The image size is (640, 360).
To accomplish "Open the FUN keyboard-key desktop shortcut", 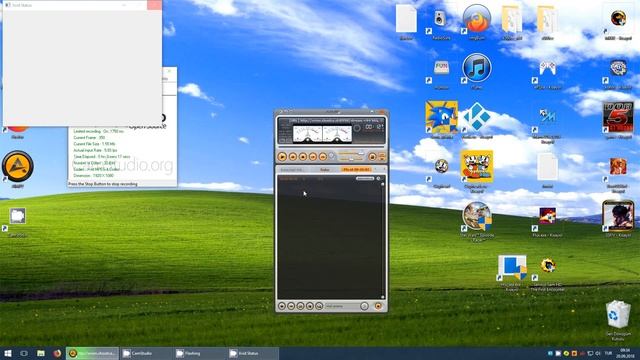I will pyautogui.click(x=441, y=67).
